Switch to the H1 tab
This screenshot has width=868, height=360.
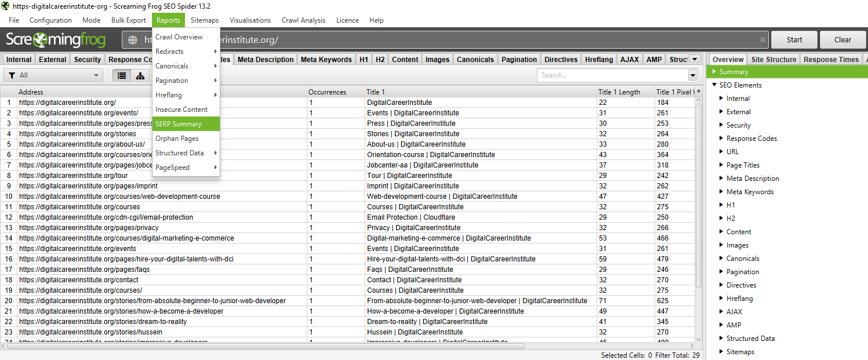tap(364, 59)
